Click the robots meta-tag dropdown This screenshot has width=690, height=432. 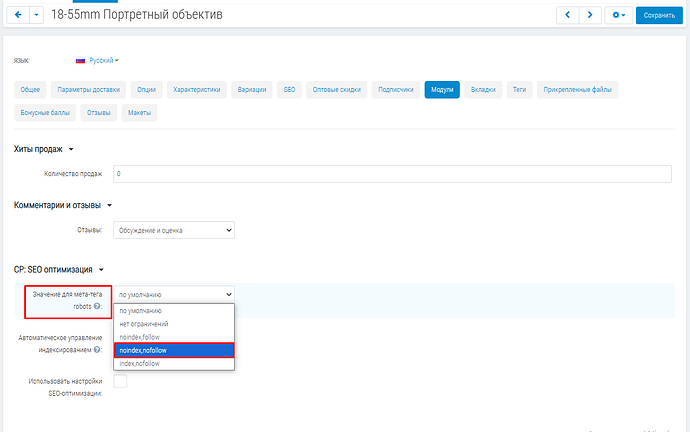pos(174,294)
